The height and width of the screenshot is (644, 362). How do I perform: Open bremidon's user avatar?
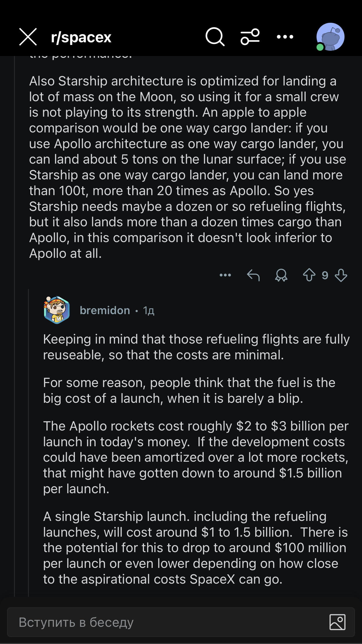click(57, 310)
